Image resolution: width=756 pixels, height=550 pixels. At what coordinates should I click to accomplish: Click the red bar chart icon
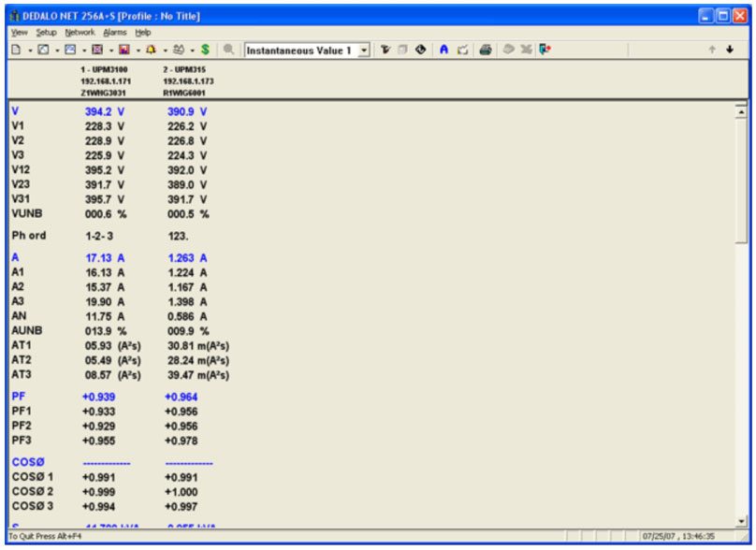point(124,51)
